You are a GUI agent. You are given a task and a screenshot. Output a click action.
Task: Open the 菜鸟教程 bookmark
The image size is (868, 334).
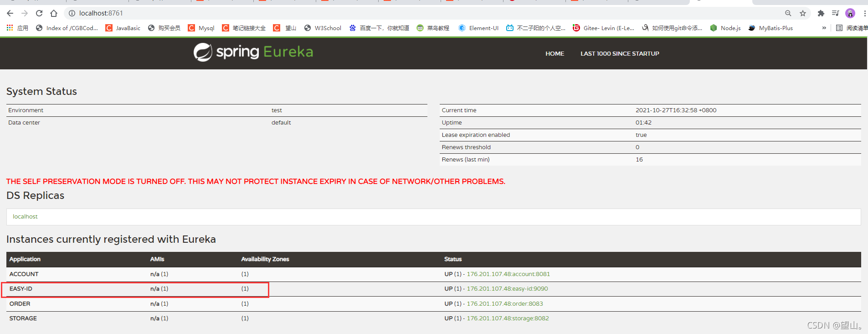pos(433,28)
